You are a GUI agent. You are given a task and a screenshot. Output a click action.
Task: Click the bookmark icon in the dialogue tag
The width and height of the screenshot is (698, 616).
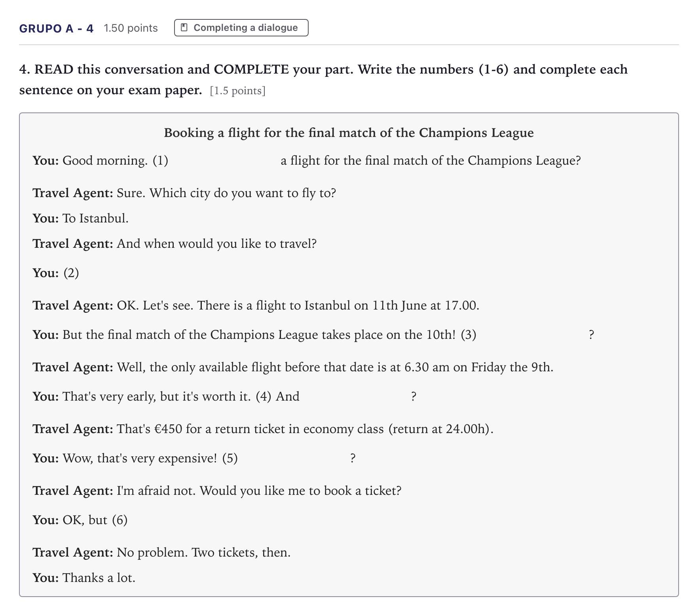click(x=184, y=27)
